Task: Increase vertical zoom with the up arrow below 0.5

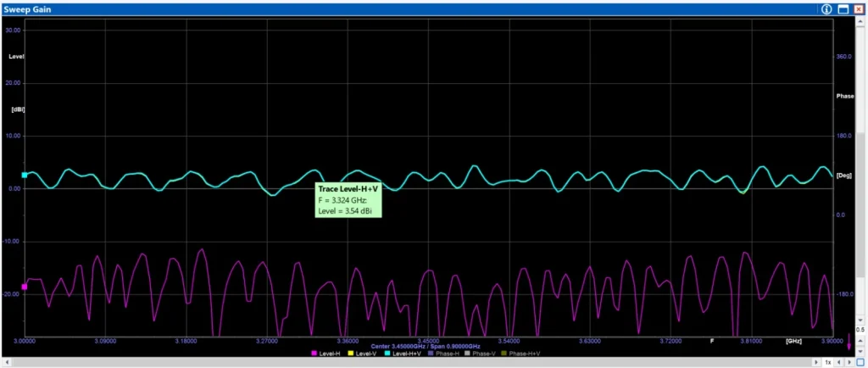Action: coord(860,340)
